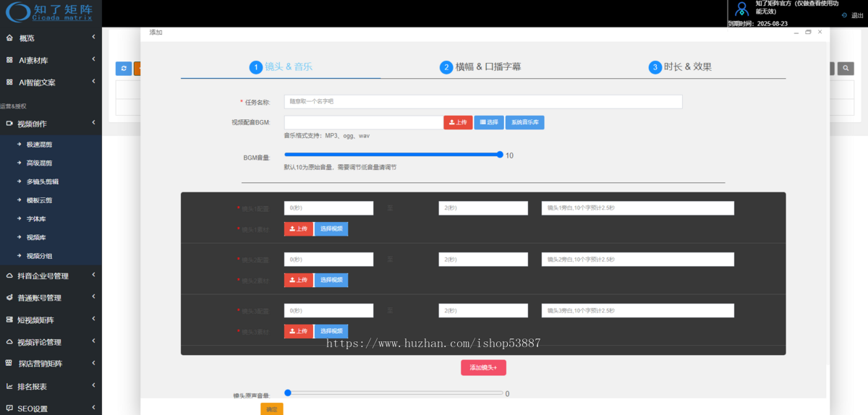Viewport: 868px width, 415px height.
Task: Close the 添加 dialog
Action: pyautogui.click(x=820, y=32)
